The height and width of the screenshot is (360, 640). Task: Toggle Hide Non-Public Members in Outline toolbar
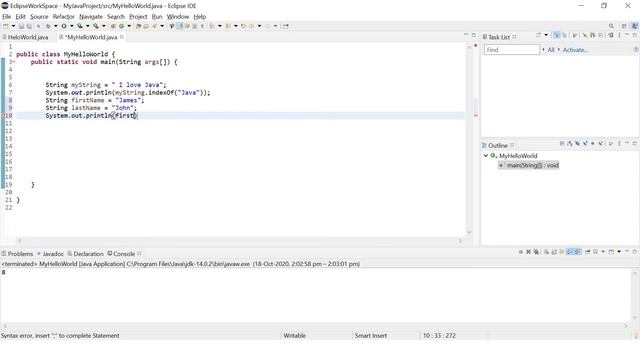click(593, 144)
